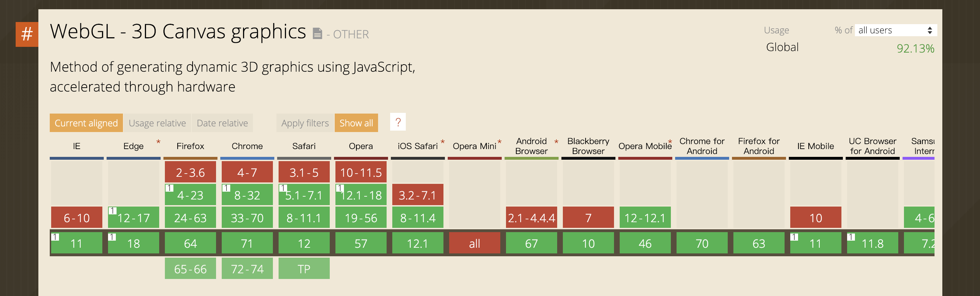This screenshot has width=980, height=296.
Task: Click the Blackberry Browser column header
Action: 588,146
